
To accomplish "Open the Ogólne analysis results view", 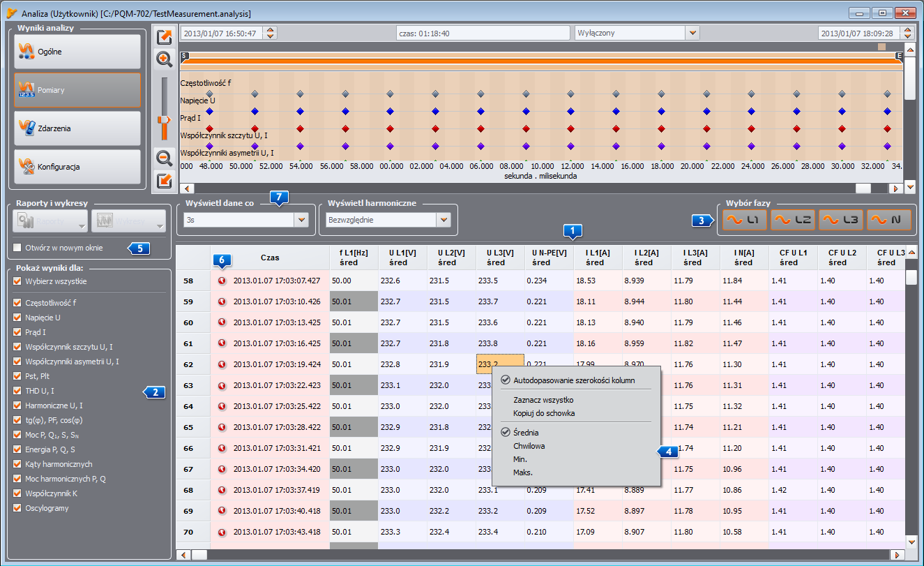I will pyautogui.click(x=77, y=52).
